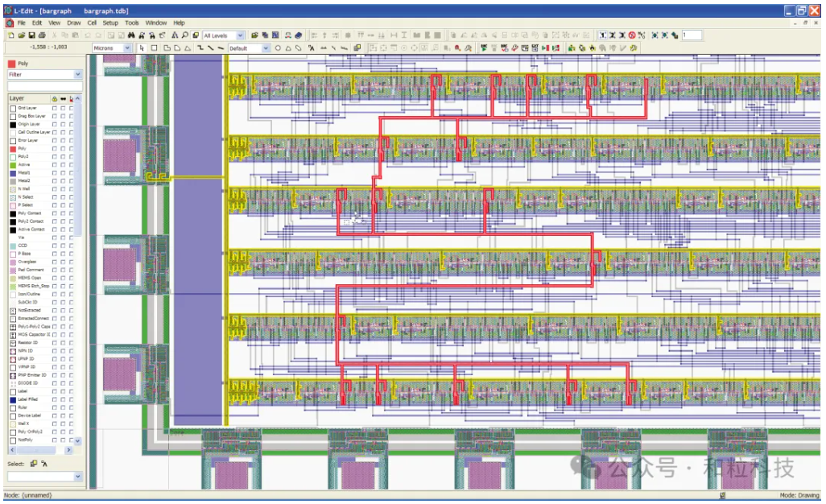Open a file using the folder icon
This screenshot has width=826, height=504.
click(x=21, y=35)
